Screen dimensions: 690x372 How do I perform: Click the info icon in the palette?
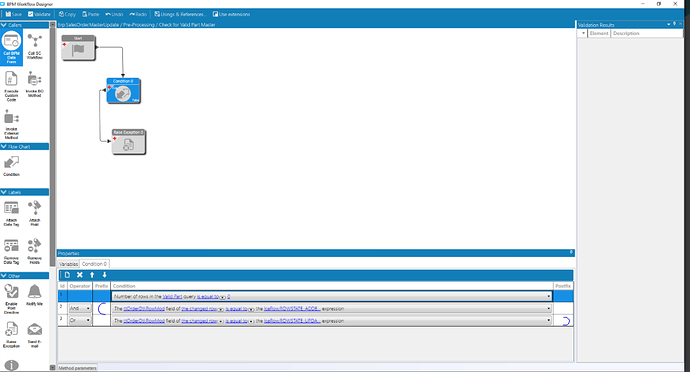point(11,365)
